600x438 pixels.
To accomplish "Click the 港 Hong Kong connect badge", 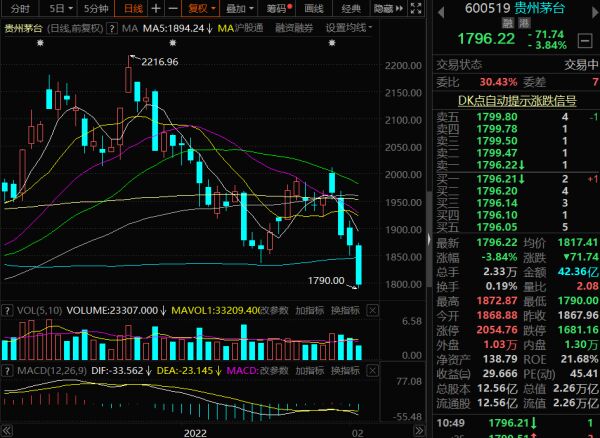I will click(x=522, y=22).
